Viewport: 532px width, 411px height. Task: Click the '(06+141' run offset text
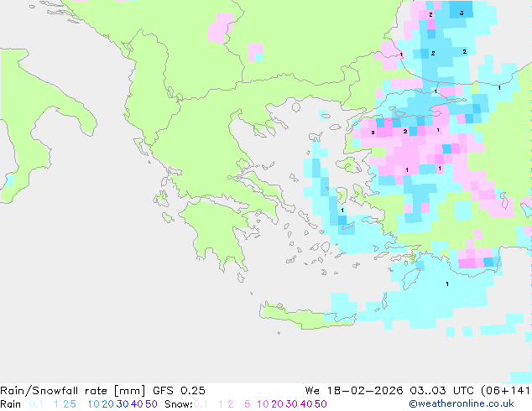(505, 391)
